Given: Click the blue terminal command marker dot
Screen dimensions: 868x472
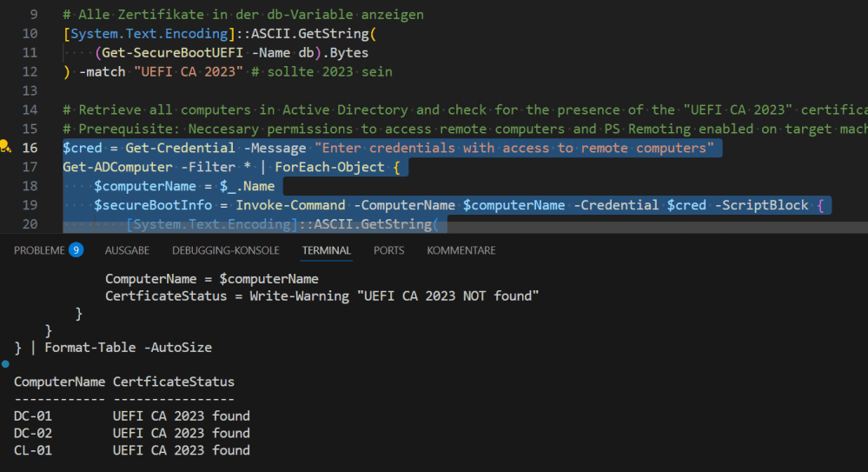Looking at the screenshot, I should pos(5,364).
